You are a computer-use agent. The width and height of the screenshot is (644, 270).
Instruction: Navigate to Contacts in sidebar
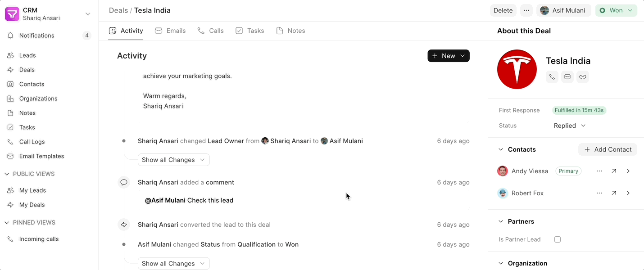coord(49,84)
